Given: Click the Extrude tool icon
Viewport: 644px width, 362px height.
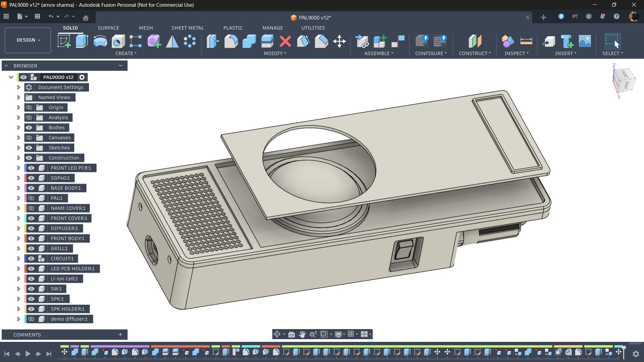Looking at the screenshot, I should (x=82, y=41).
